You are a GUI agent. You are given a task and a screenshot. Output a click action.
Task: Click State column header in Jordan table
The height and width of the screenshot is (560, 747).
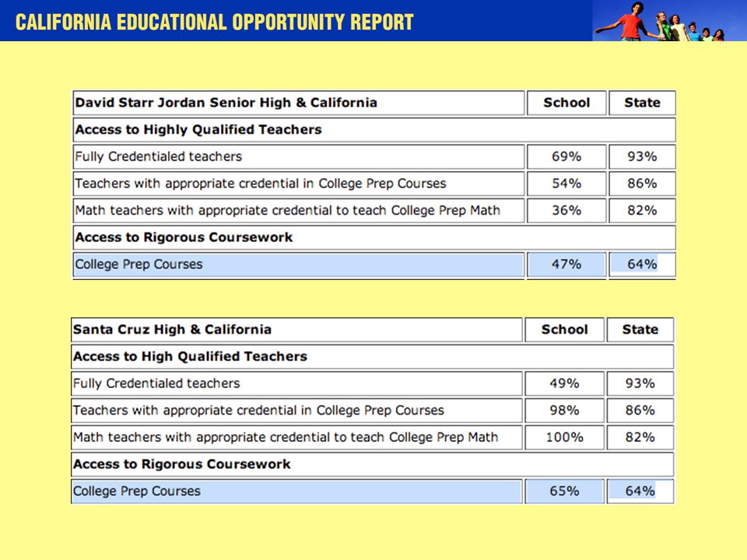pos(642,103)
